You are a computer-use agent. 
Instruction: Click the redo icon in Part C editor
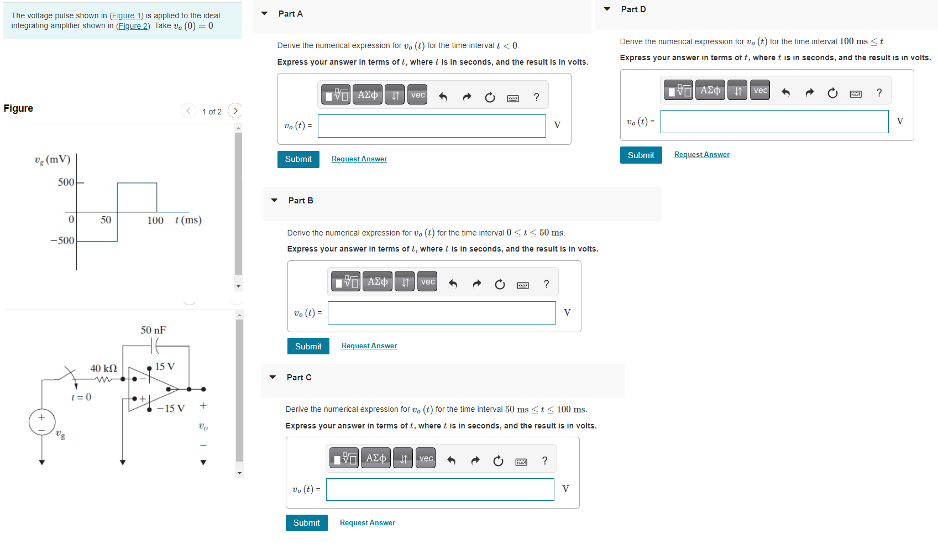point(475,460)
